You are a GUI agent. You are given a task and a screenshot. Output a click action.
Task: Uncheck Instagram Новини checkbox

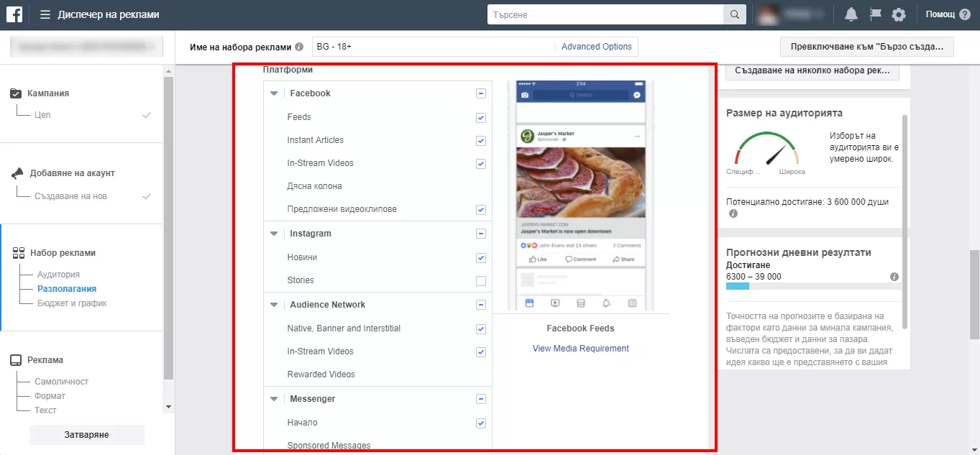click(481, 258)
